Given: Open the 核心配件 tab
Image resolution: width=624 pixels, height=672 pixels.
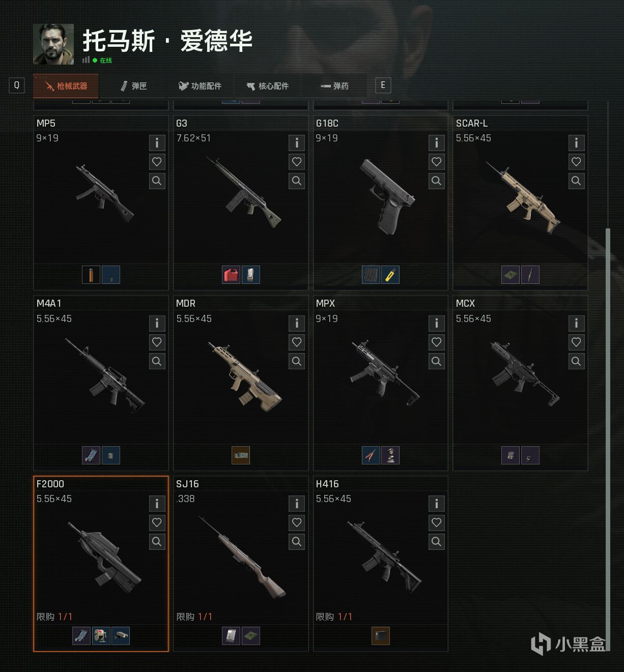Looking at the screenshot, I should click(x=268, y=86).
